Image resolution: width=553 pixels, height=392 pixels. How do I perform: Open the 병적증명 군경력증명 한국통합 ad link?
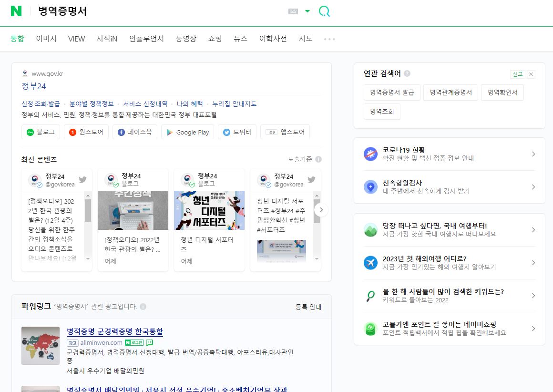click(115, 331)
